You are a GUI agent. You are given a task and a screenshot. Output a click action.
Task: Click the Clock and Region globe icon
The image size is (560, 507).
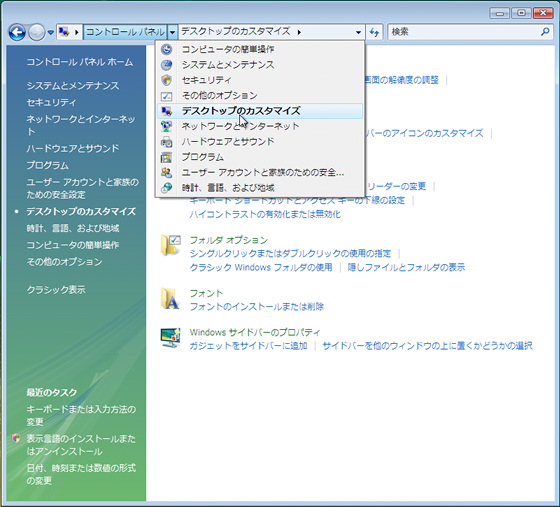166,188
